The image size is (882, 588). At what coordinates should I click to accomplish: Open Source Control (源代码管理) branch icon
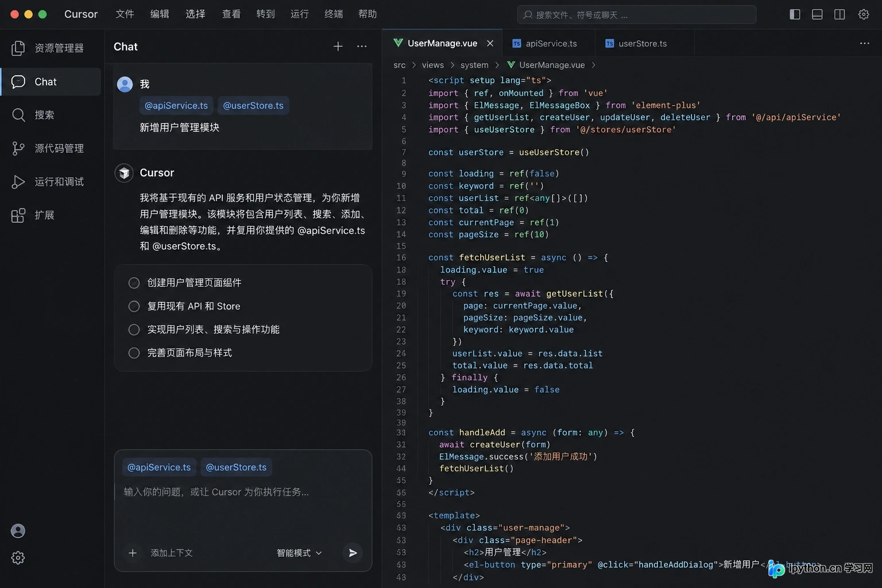click(x=18, y=148)
